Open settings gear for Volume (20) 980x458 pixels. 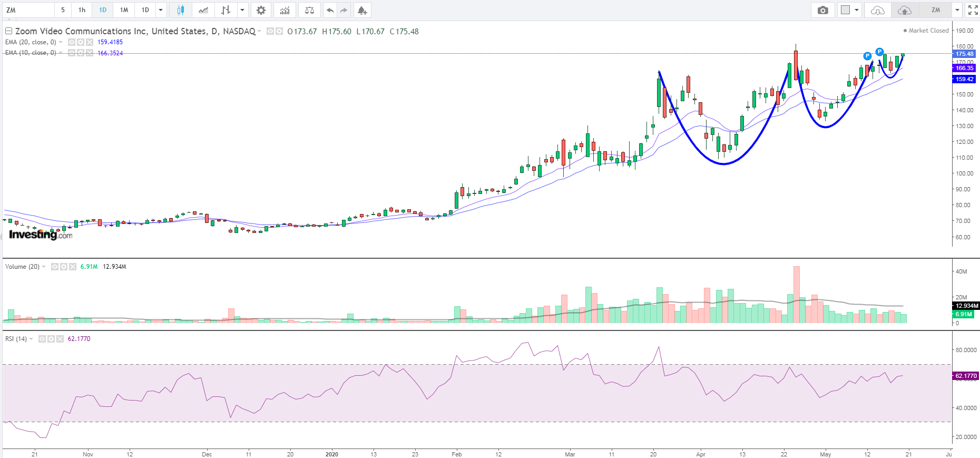[x=64, y=267]
